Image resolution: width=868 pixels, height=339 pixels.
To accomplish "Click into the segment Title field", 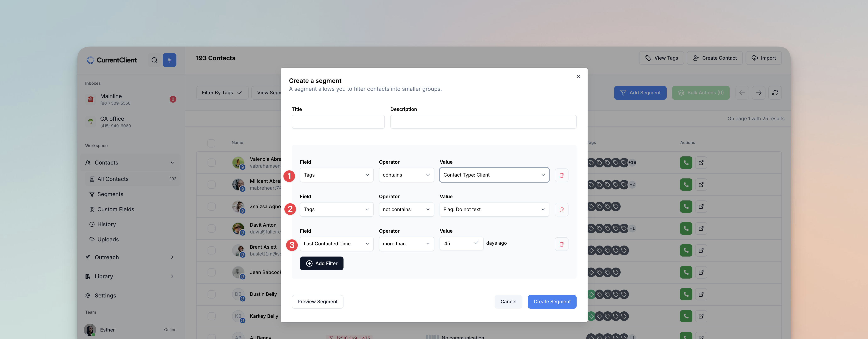I will [x=338, y=122].
